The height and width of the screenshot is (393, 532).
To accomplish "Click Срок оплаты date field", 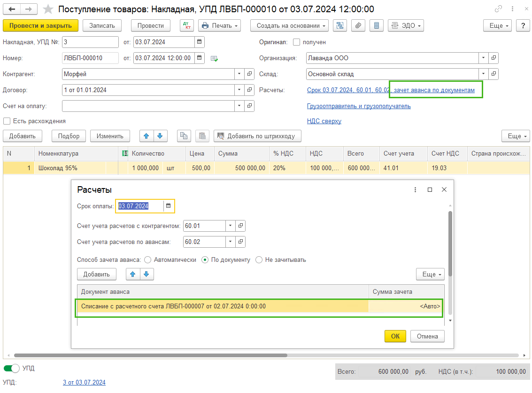I will point(139,206).
